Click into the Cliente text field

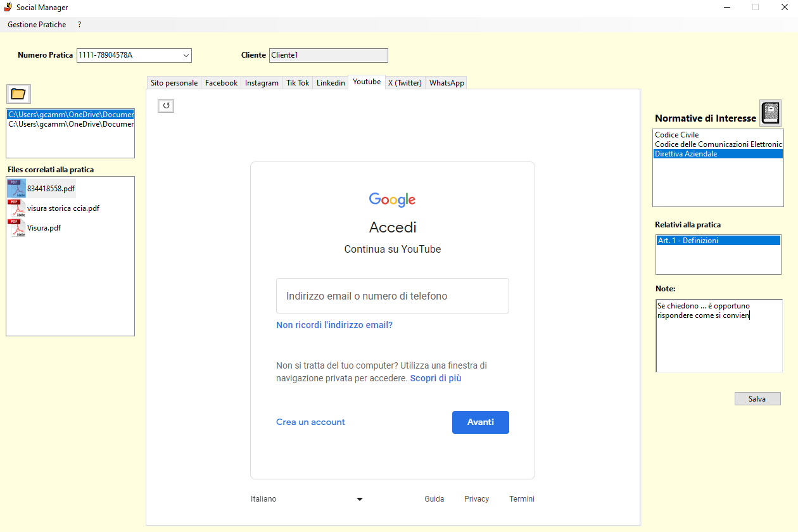tap(329, 55)
